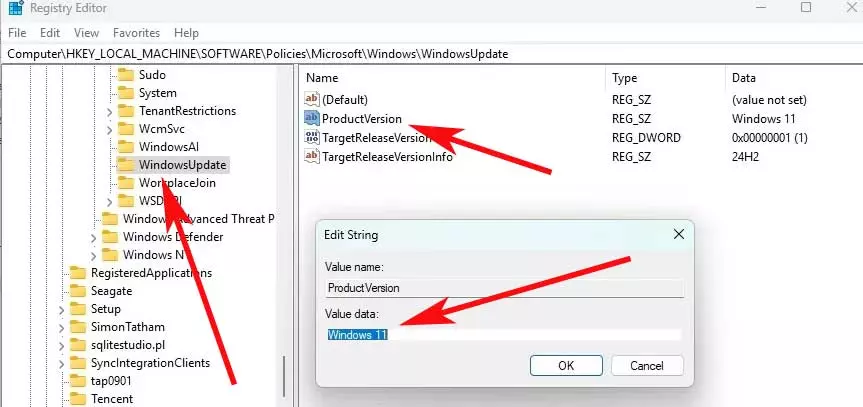Open the View menu
Viewport: 863px width, 407px height.
[86, 33]
